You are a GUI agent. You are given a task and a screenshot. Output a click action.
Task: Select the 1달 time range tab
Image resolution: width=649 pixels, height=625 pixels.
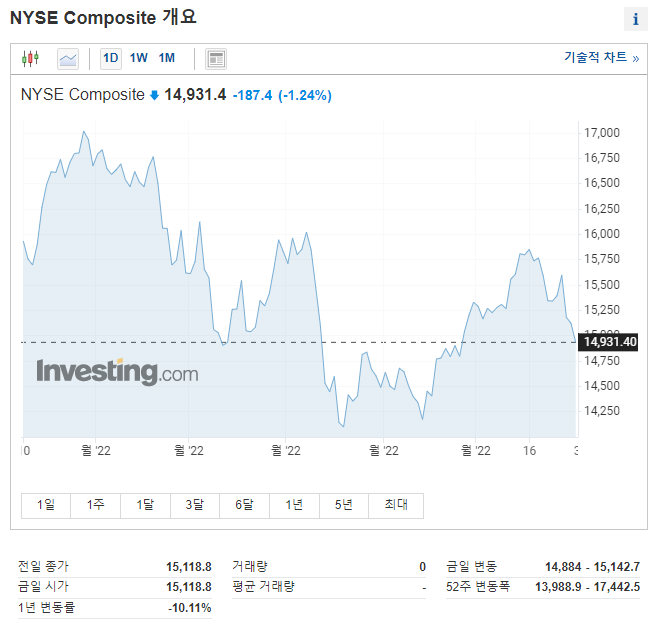[145, 505]
